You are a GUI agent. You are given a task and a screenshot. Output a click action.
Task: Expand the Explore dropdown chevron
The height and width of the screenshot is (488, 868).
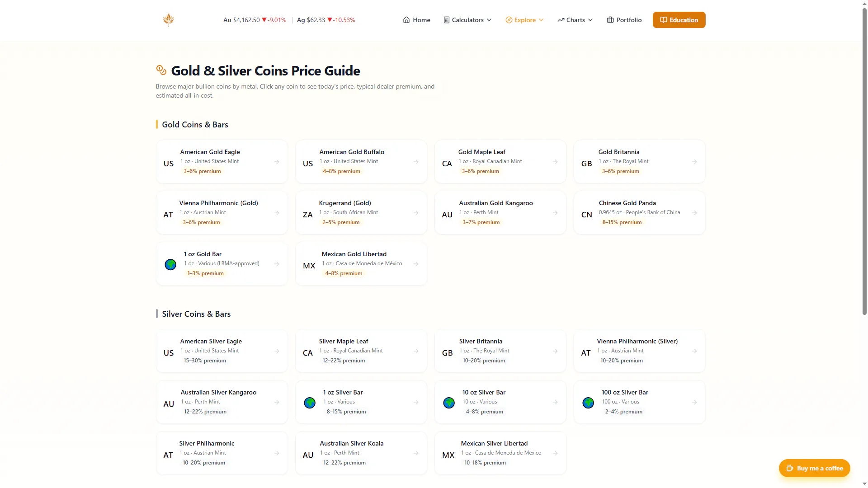point(541,20)
